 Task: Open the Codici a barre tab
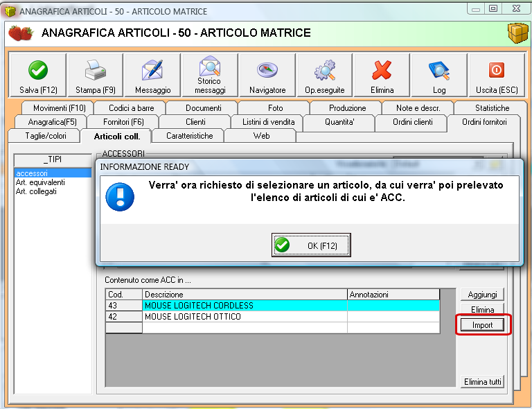[x=132, y=108]
